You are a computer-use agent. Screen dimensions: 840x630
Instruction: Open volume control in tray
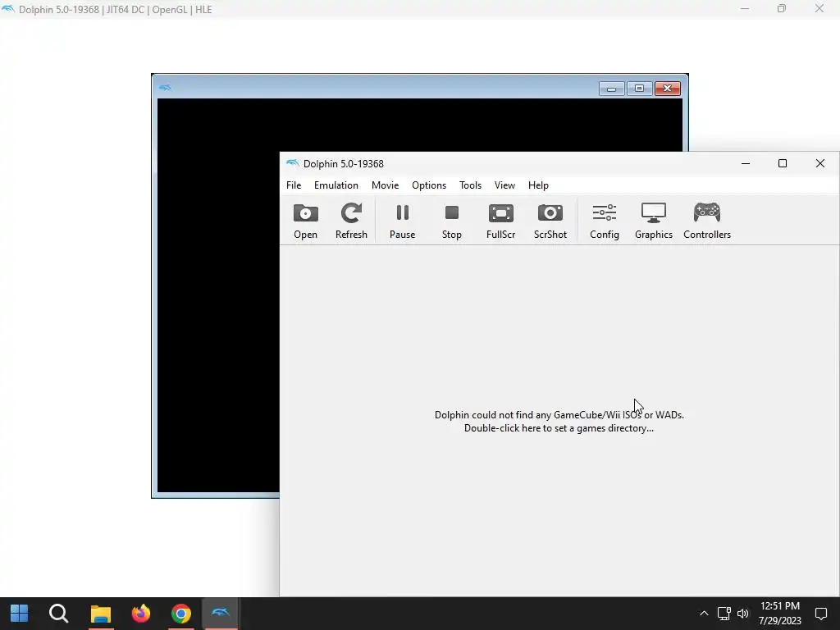click(x=743, y=614)
